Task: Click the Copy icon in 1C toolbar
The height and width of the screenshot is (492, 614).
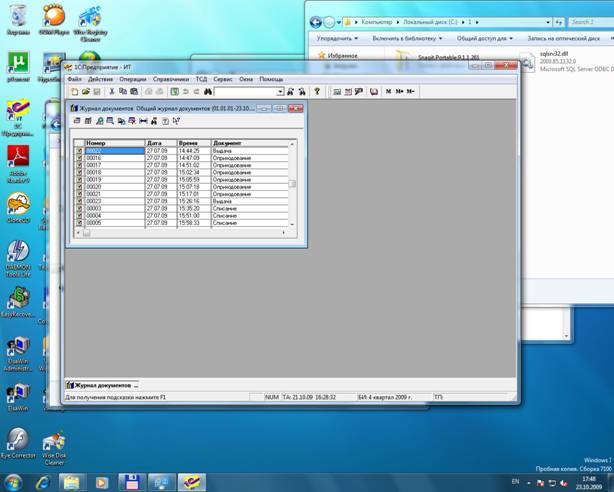Action: 123,92
